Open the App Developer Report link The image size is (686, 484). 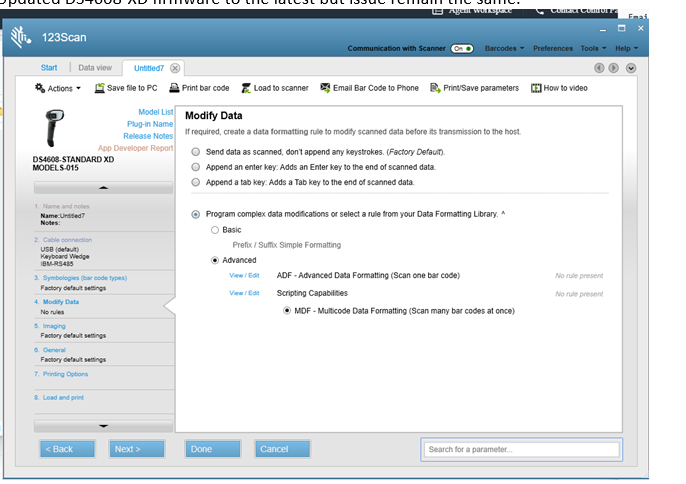pos(136,148)
